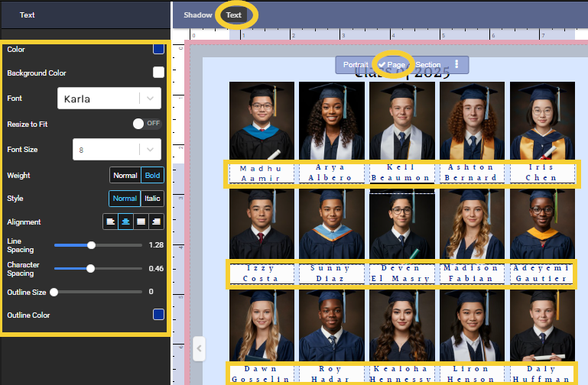Select Izzy Costa name label
This screenshot has height=385, width=588.
pos(262,273)
